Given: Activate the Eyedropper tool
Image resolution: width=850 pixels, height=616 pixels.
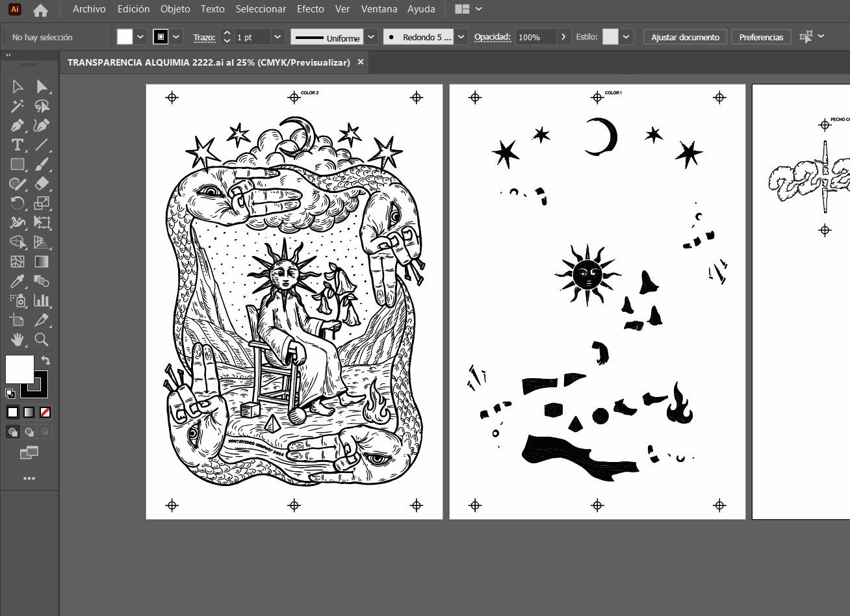Looking at the screenshot, I should click(x=18, y=281).
